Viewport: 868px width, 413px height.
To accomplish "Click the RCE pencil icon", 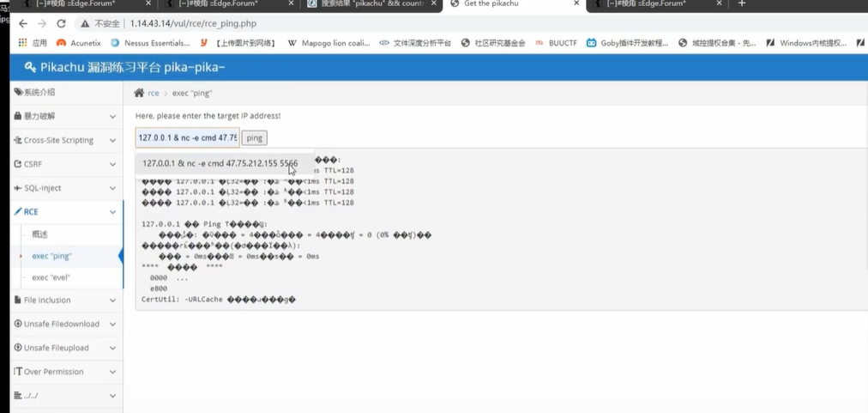I will click(18, 212).
